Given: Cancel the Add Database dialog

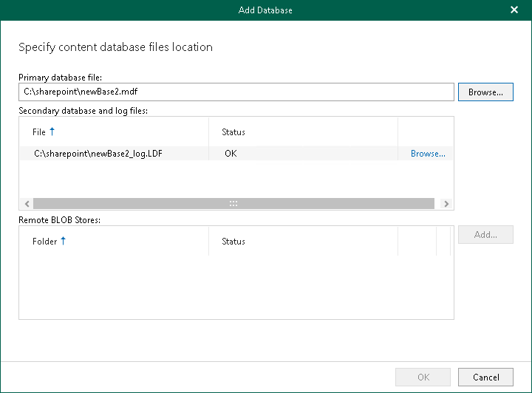Looking at the screenshot, I should [x=485, y=377].
